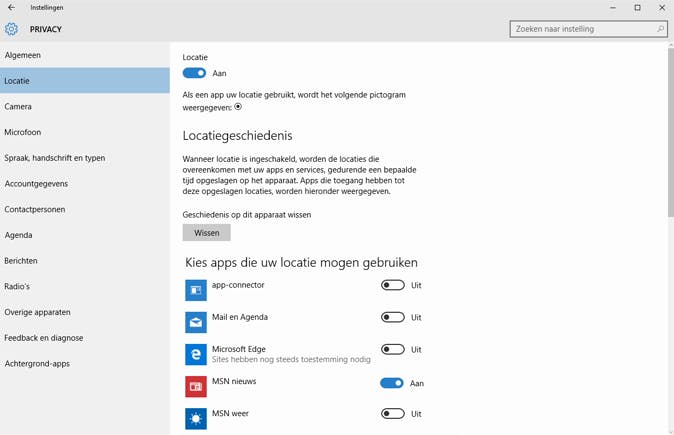Click the Privacy settings gear icon

[12, 29]
